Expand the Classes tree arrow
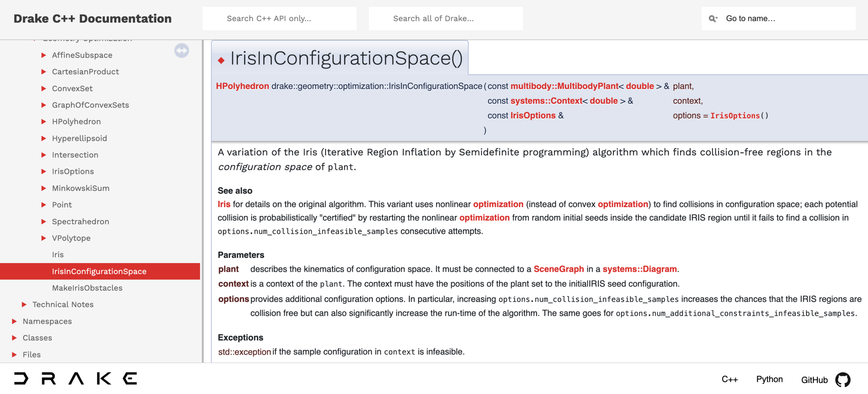The image size is (868, 394). pos(14,338)
